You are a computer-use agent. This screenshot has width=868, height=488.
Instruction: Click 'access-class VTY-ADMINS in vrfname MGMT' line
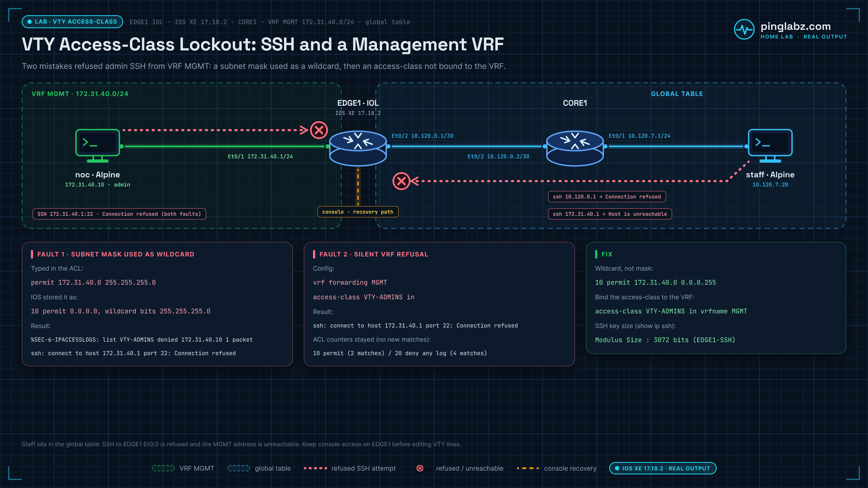point(671,311)
